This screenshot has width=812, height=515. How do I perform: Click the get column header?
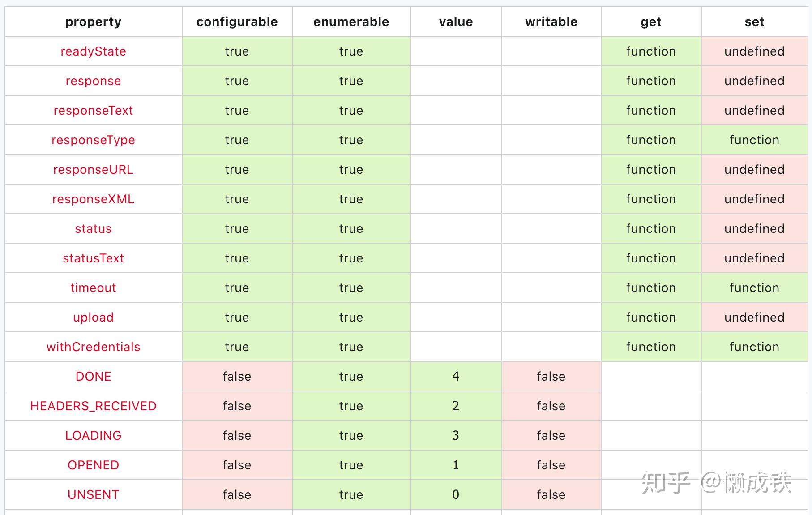651,22
